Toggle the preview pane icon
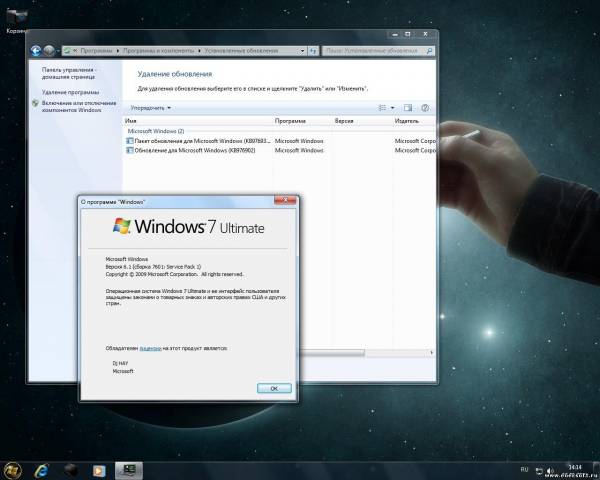The image size is (600, 480). click(408, 108)
